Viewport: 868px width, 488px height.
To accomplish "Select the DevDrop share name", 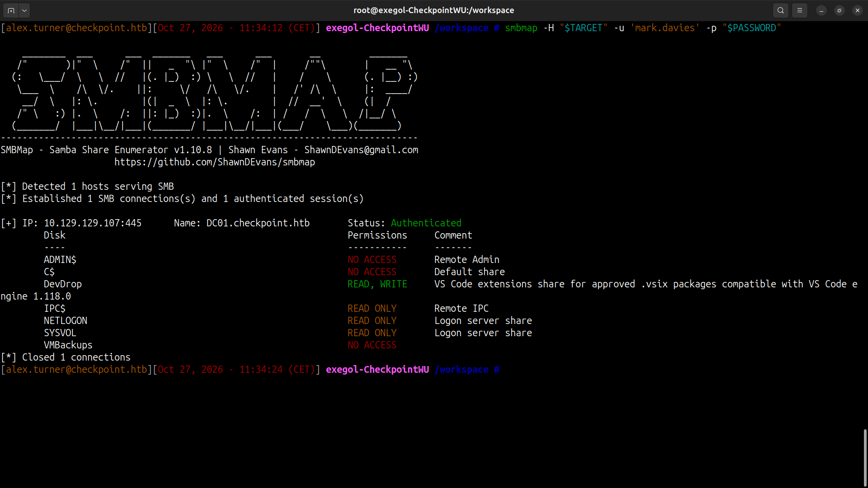I will [x=63, y=284].
